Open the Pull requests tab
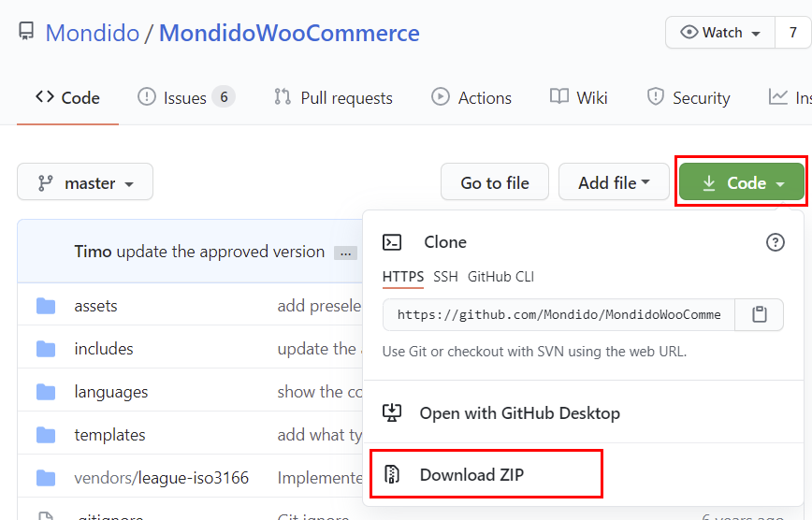Image resolution: width=812 pixels, height=520 pixels. (x=333, y=98)
